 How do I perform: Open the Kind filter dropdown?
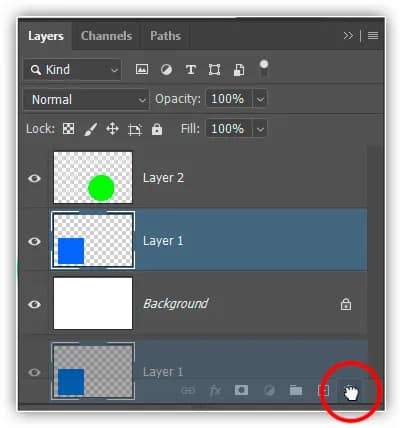pyautogui.click(x=72, y=70)
